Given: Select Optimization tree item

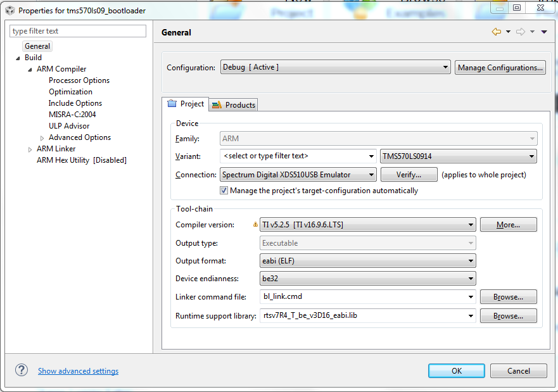Looking at the screenshot, I should tap(70, 92).
